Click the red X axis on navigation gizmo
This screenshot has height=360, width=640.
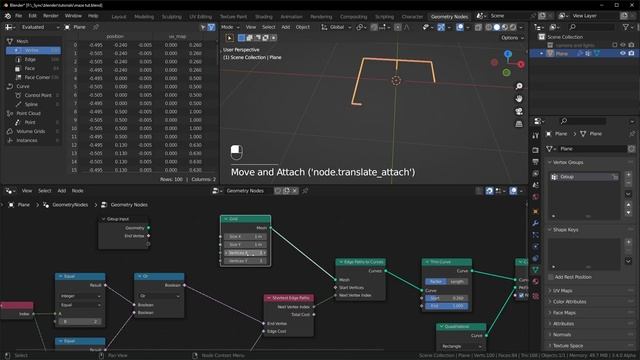pos(521,64)
